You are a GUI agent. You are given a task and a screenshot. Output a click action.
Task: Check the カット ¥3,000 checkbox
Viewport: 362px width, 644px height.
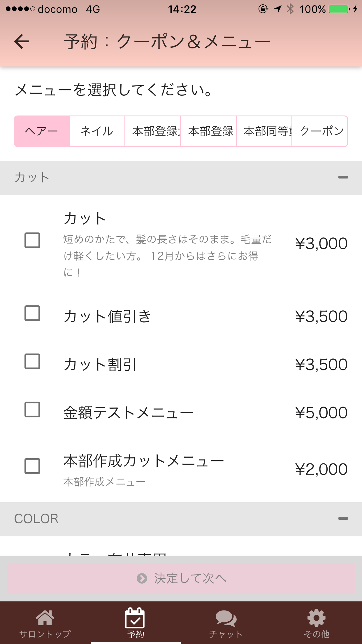(x=32, y=240)
